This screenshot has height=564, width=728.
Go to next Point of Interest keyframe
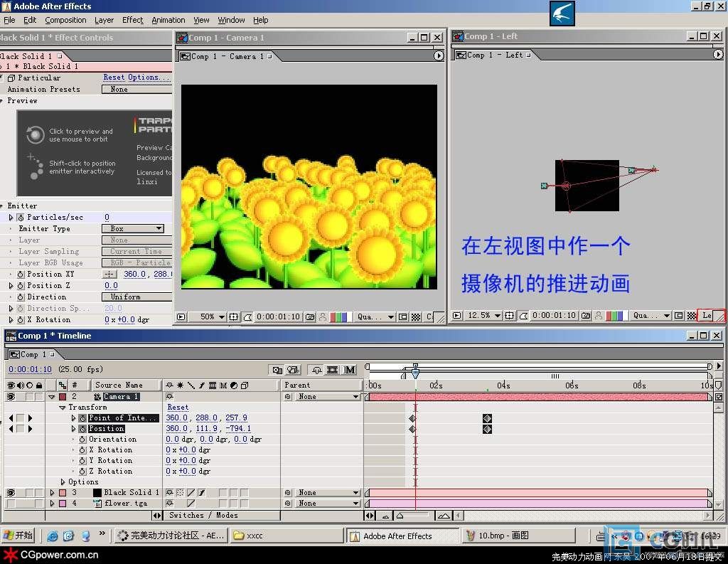(x=30, y=418)
